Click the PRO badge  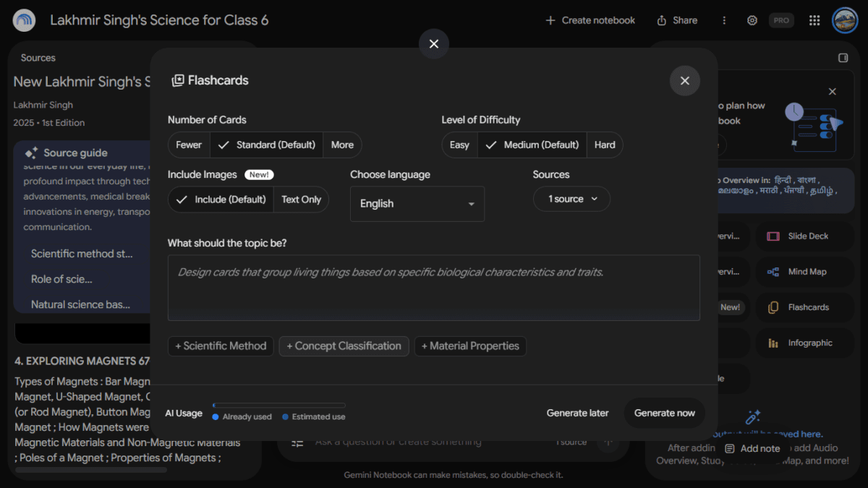pyautogui.click(x=781, y=20)
